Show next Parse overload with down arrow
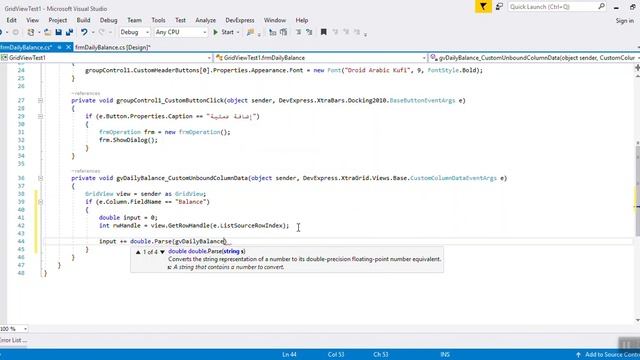The image size is (640, 360). pyautogui.click(x=162, y=252)
